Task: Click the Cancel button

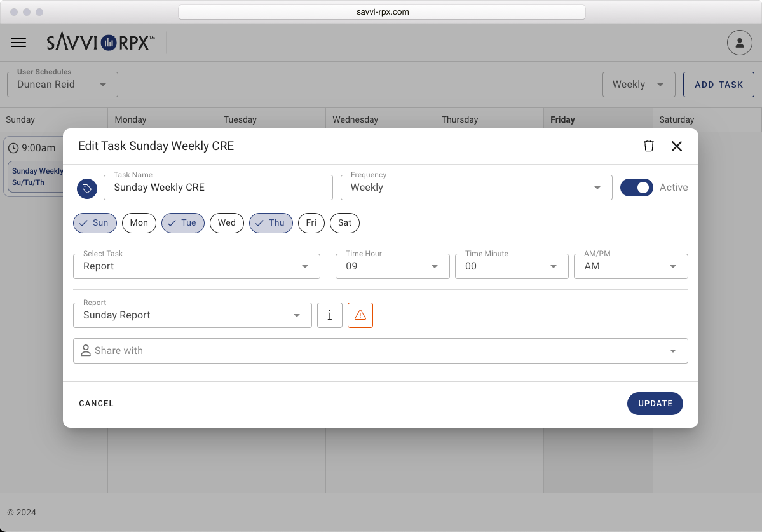Action: pos(97,404)
